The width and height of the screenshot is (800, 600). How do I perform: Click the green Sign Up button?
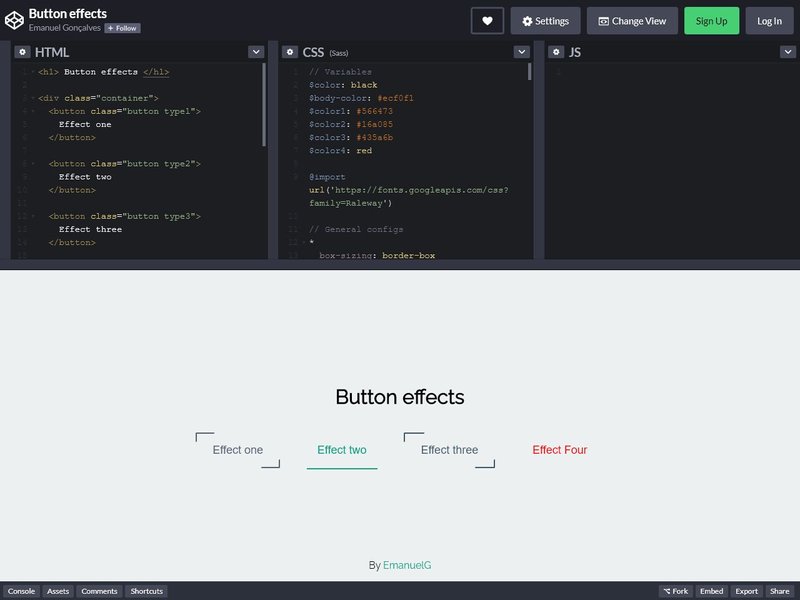[x=712, y=19]
